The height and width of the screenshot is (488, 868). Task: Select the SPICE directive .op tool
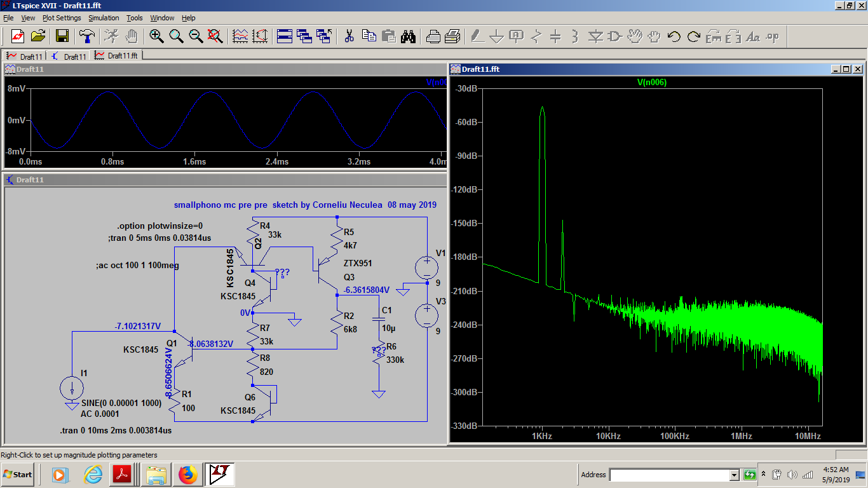click(x=772, y=36)
